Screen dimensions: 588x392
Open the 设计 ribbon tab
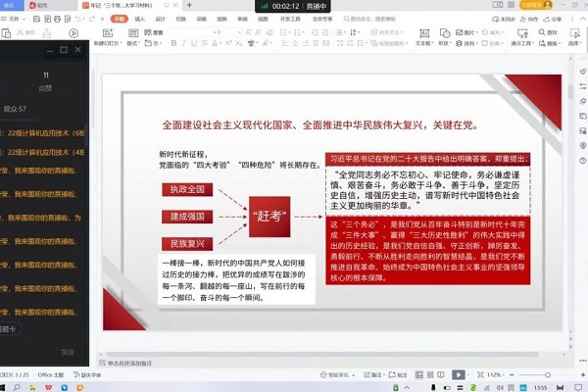pyautogui.click(x=161, y=19)
